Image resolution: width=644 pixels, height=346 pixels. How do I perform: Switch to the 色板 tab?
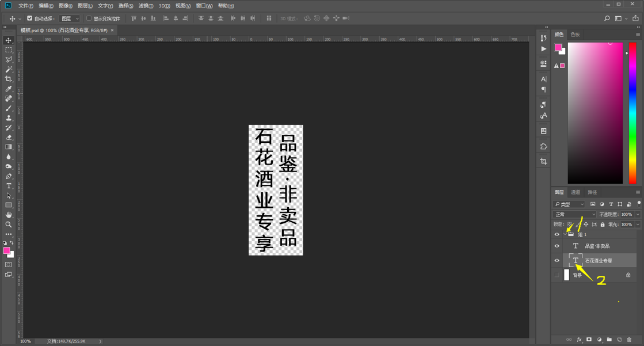(575, 35)
